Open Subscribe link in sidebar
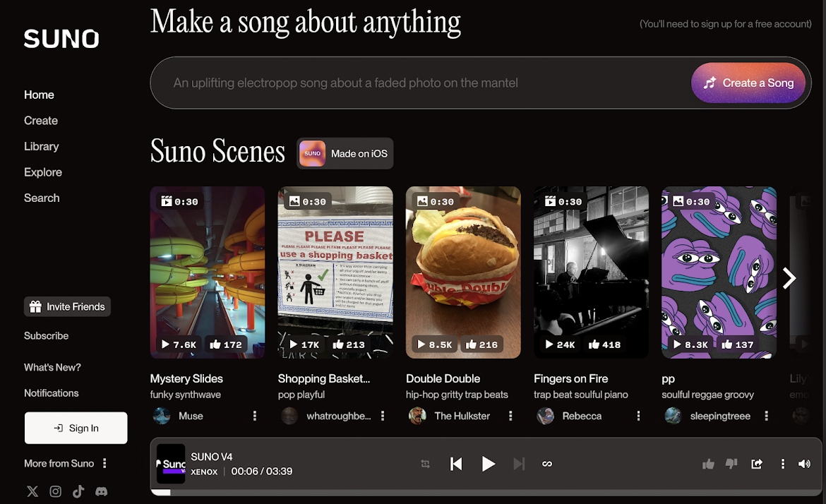Screen dimensions: 826x504 click(x=47, y=336)
